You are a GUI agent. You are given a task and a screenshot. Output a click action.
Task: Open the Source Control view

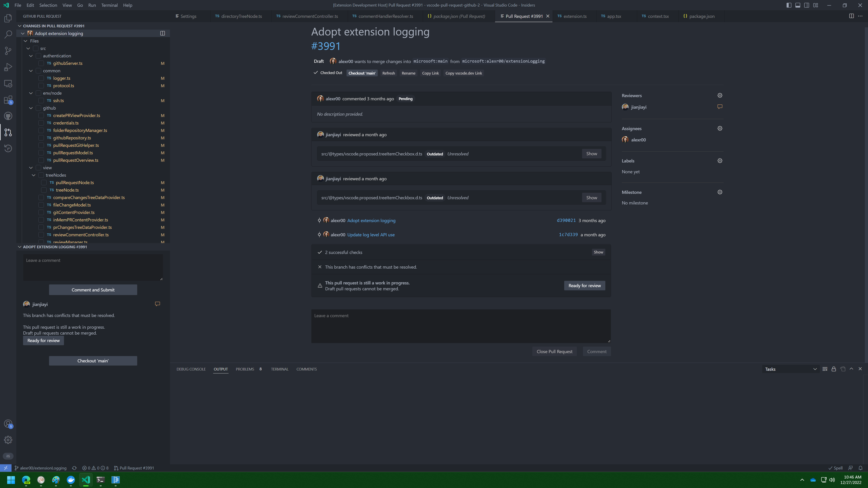click(8, 51)
